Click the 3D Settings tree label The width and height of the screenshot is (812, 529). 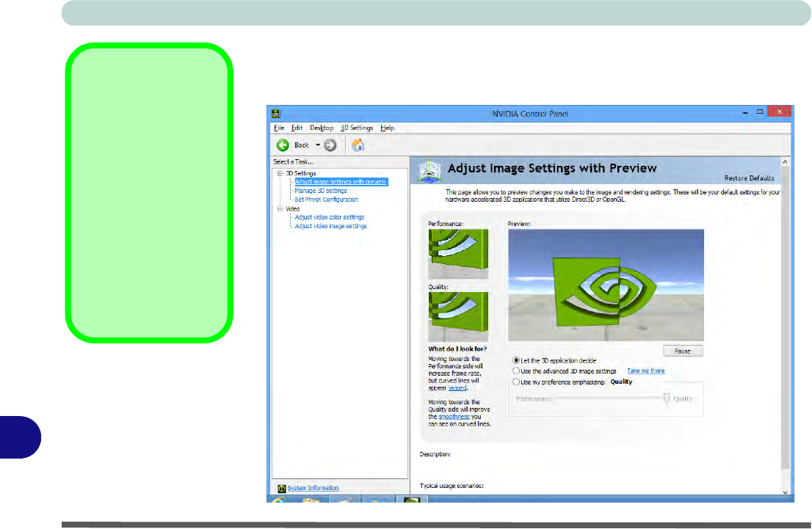pos(301,173)
